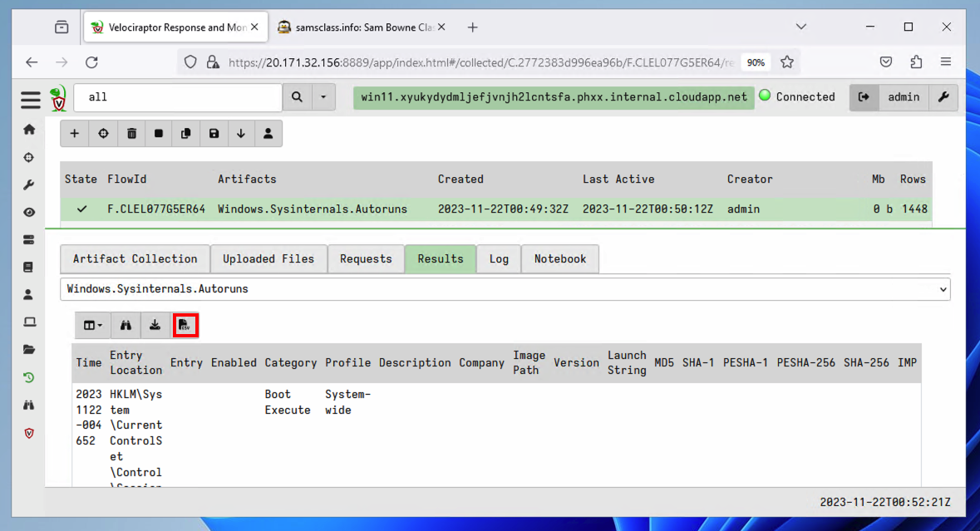
Task: Open Server Artifacts icon in sidebar
Action: click(x=29, y=240)
